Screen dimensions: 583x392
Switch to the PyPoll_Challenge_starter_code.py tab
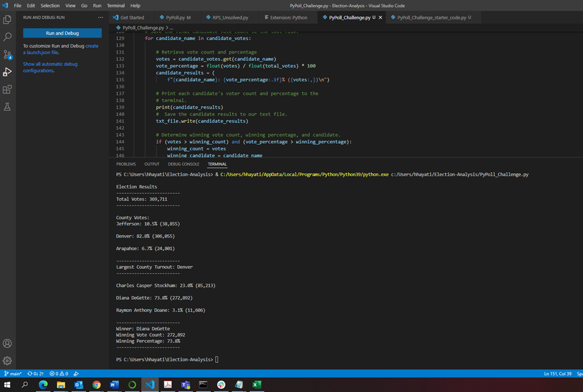point(431,18)
